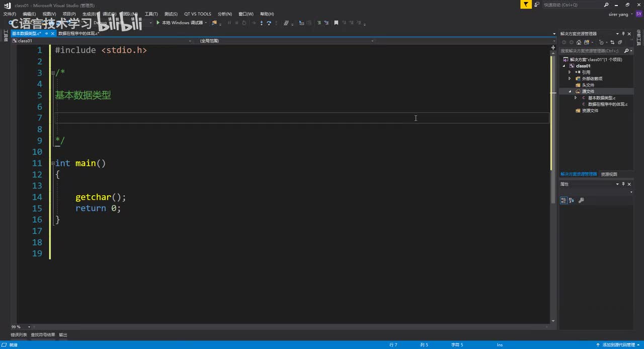Open the 工具(T) menu
The image size is (644, 349).
point(151,14)
